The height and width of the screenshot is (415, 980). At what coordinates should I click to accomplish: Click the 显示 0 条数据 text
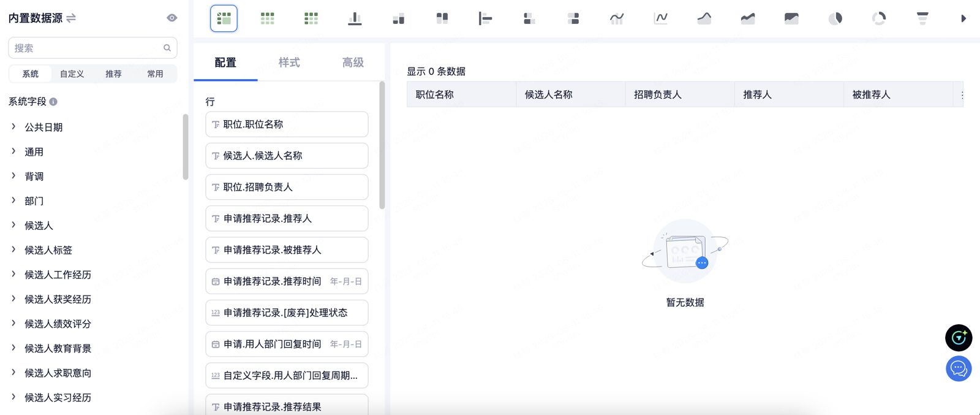pyautogui.click(x=436, y=72)
